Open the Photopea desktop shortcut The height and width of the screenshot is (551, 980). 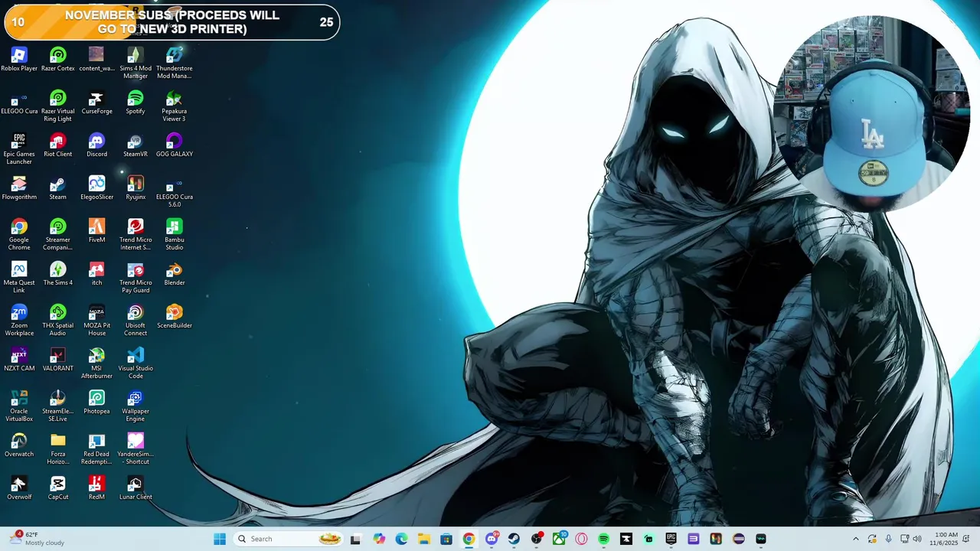pos(96,403)
